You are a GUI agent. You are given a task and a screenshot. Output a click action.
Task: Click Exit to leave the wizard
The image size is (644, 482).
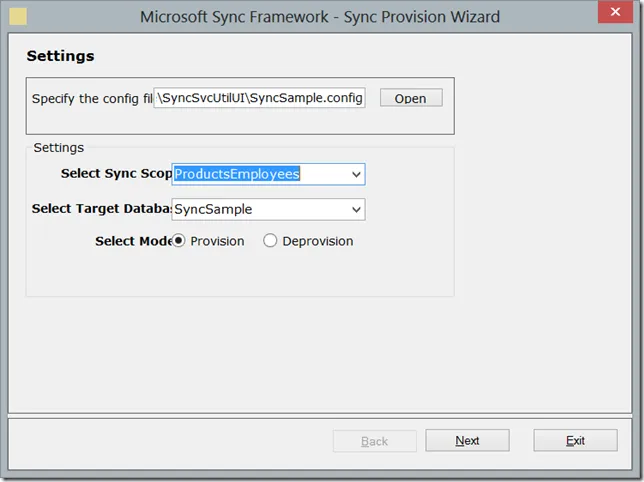click(575, 440)
